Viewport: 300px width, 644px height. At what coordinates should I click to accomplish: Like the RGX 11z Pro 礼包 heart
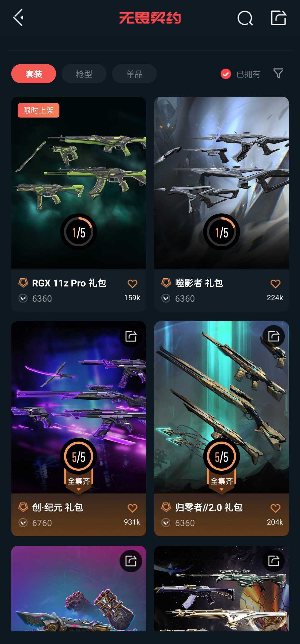click(132, 284)
